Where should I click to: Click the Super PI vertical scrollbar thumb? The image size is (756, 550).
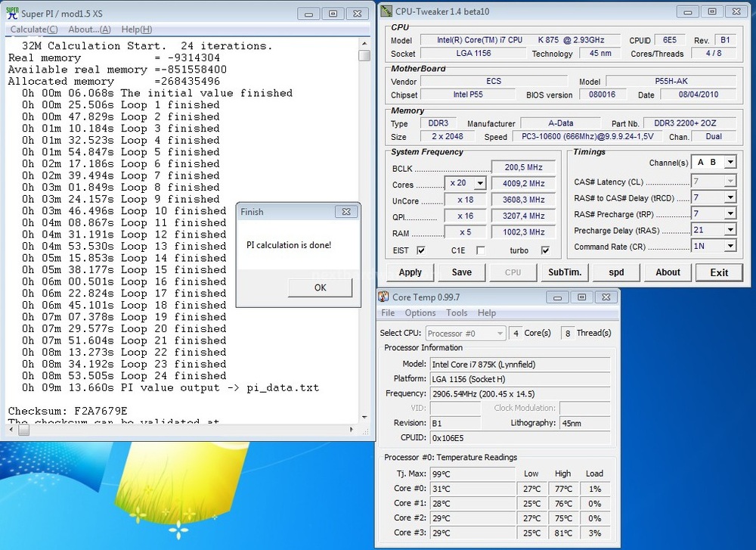coord(364,55)
